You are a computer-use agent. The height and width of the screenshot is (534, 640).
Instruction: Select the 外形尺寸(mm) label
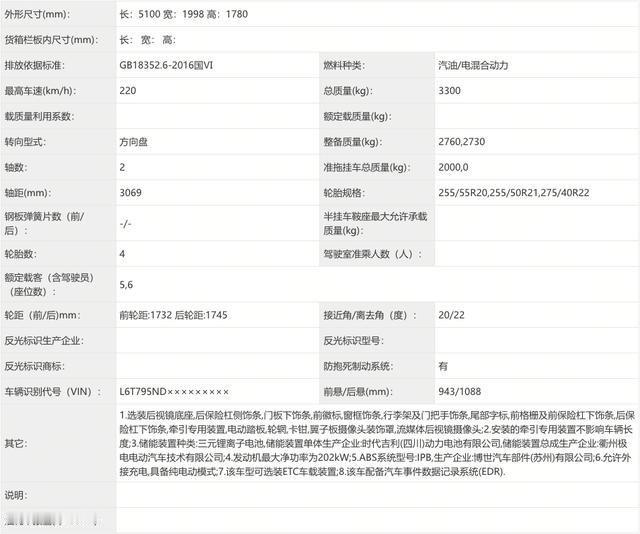(37, 14)
